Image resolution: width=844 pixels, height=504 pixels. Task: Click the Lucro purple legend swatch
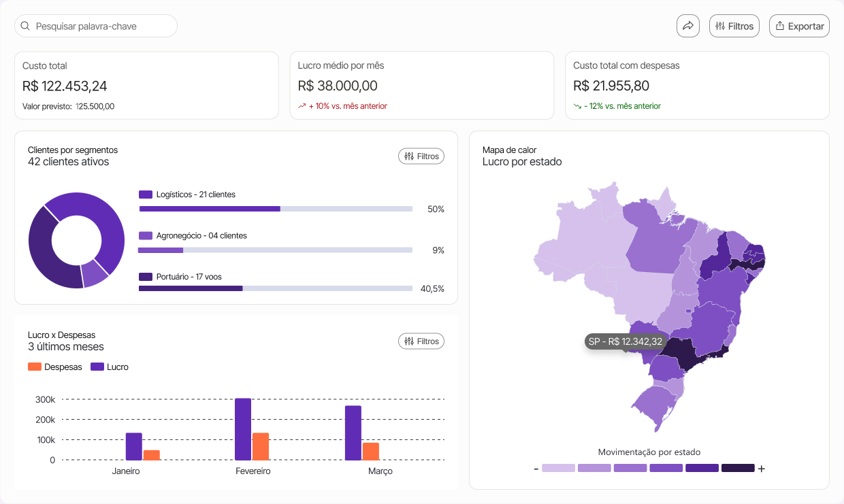97,367
